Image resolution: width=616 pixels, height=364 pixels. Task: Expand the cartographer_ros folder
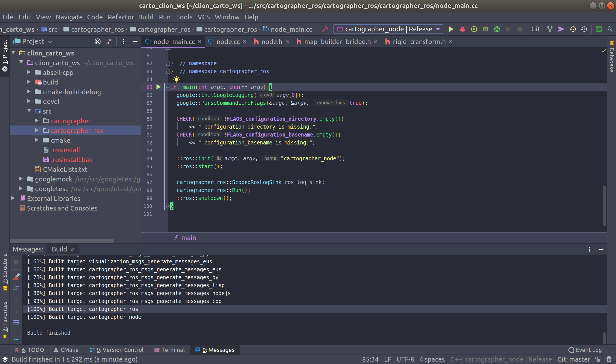click(x=37, y=131)
